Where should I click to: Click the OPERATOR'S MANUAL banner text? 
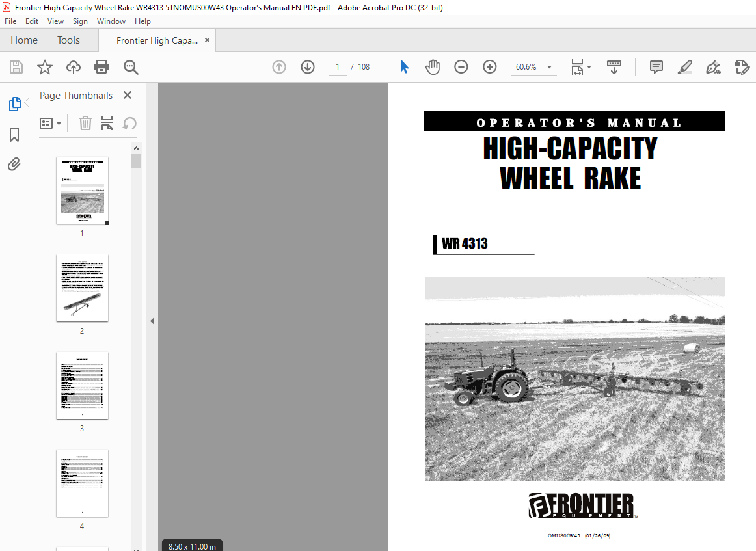(x=578, y=123)
